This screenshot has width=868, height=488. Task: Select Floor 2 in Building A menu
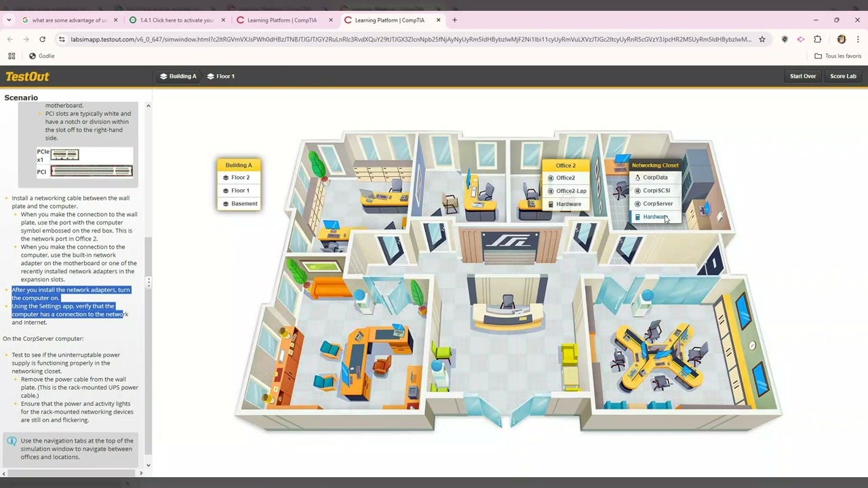(x=239, y=178)
